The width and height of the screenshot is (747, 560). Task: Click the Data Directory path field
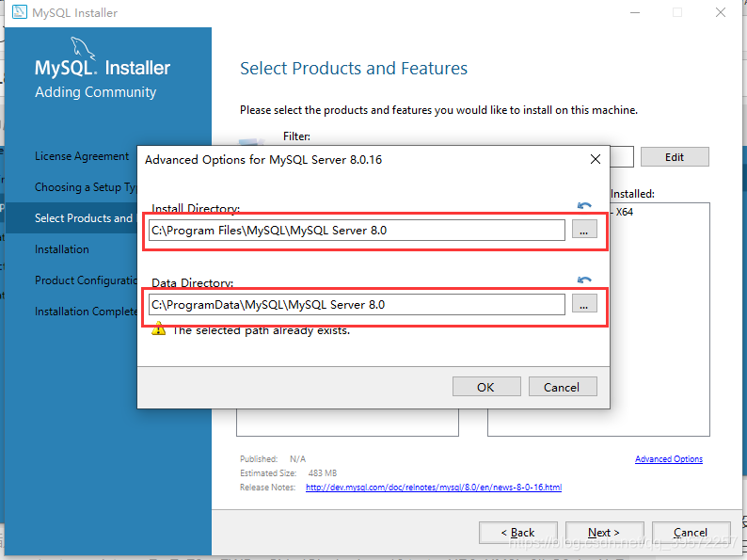(357, 305)
